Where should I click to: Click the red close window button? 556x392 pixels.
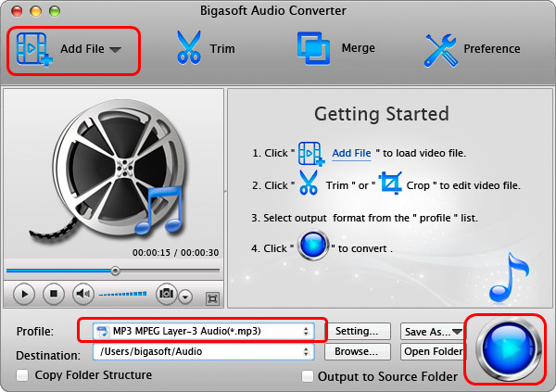pos(17,11)
